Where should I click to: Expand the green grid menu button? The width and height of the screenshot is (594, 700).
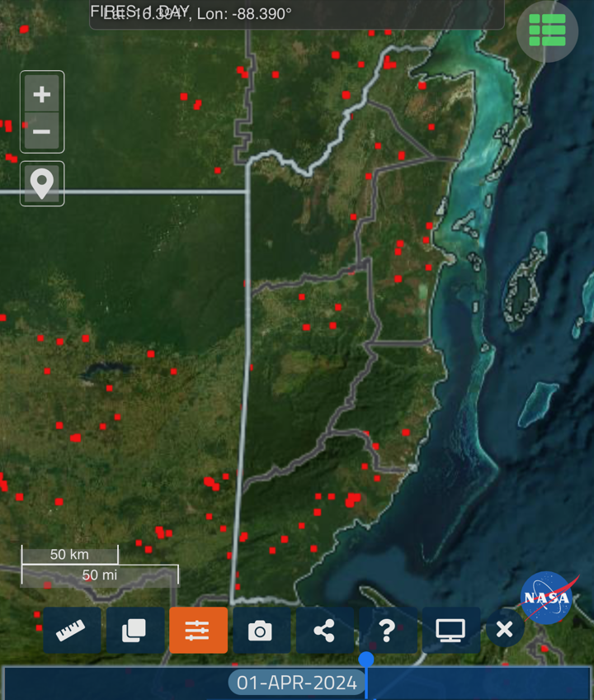[x=547, y=31]
